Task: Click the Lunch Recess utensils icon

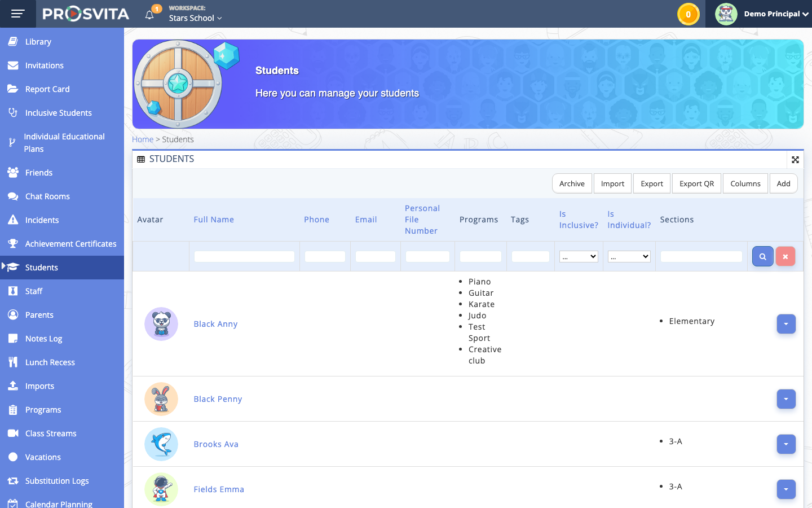Action: [13, 362]
